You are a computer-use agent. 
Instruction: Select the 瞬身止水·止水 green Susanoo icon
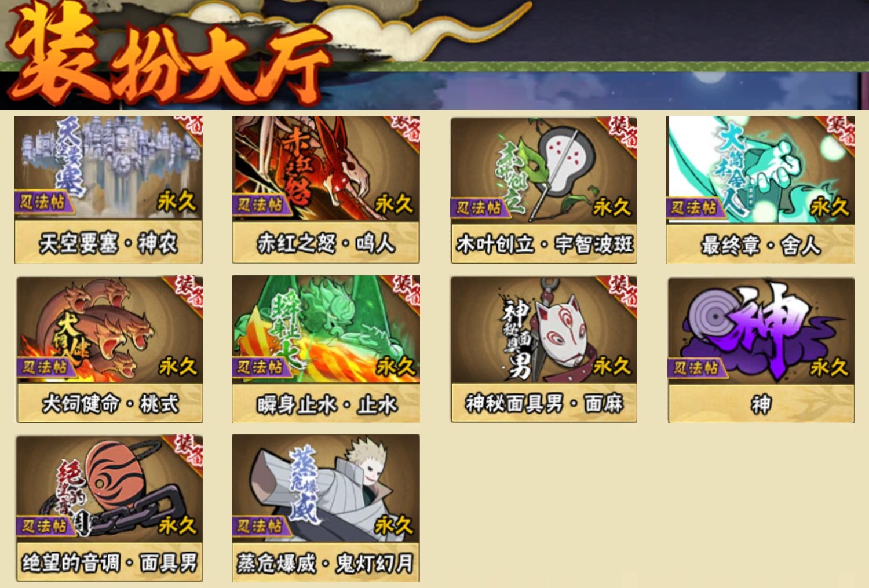point(326,328)
